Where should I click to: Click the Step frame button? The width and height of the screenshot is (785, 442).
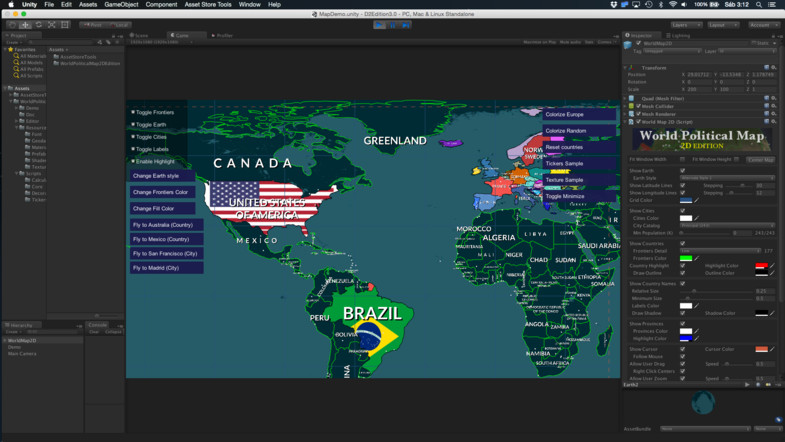click(x=406, y=25)
